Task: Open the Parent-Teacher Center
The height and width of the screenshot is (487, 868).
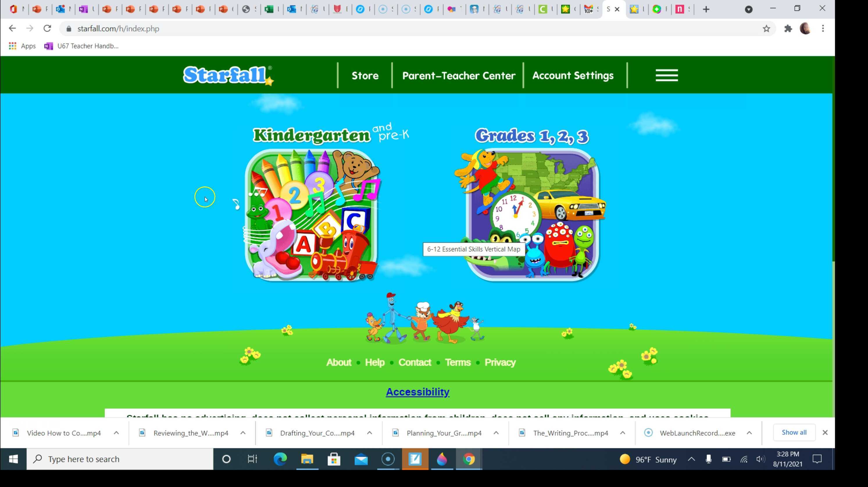Action: [459, 75]
